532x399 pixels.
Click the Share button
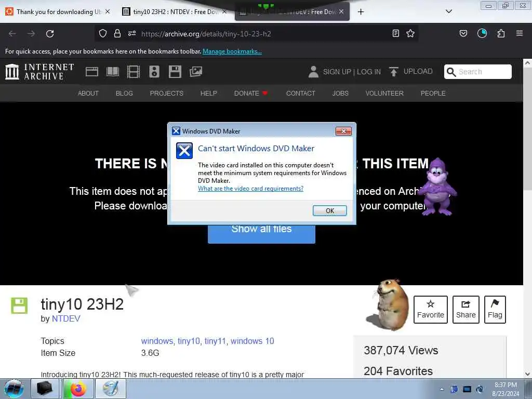[x=466, y=310]
